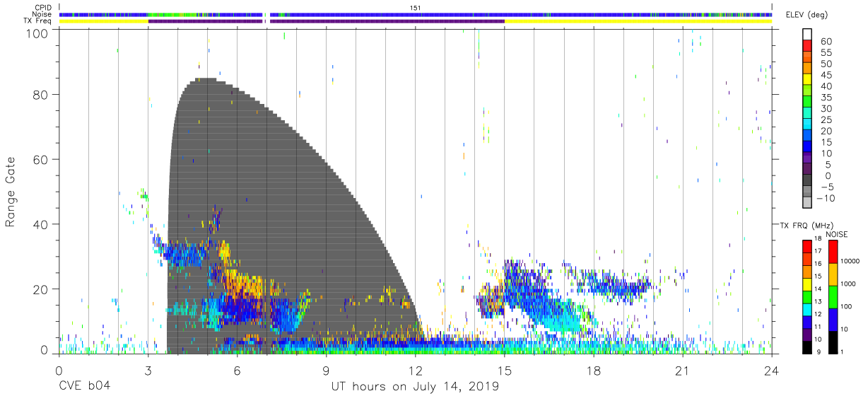Click the 1000 tick on NOISE scale

point(849,284)
